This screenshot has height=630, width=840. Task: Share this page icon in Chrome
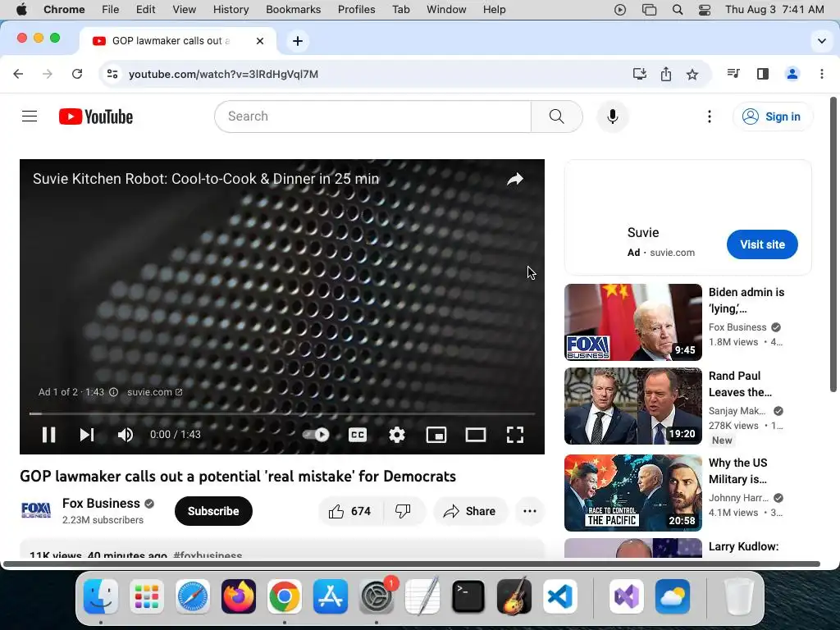tap(666, 74)
